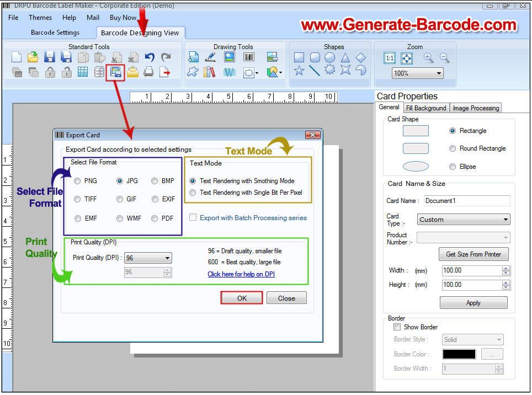Select PNG file format radio button
The height and width of the screenshot is (395, 532).
77,181
